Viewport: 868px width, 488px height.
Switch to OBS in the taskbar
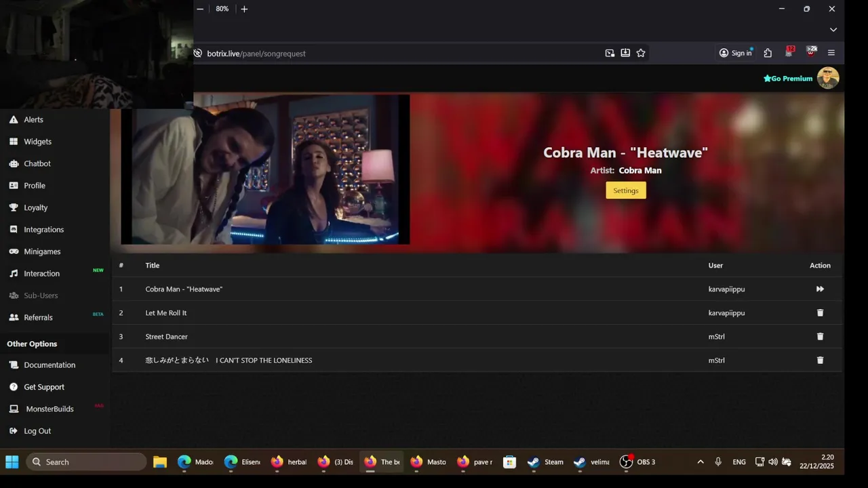click(x=637, y=462)
